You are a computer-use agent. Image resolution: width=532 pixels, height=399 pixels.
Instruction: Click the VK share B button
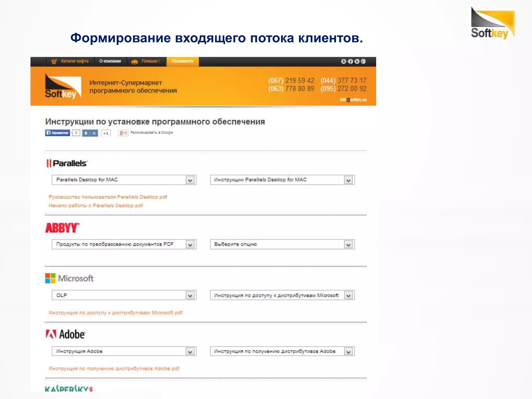86,133
